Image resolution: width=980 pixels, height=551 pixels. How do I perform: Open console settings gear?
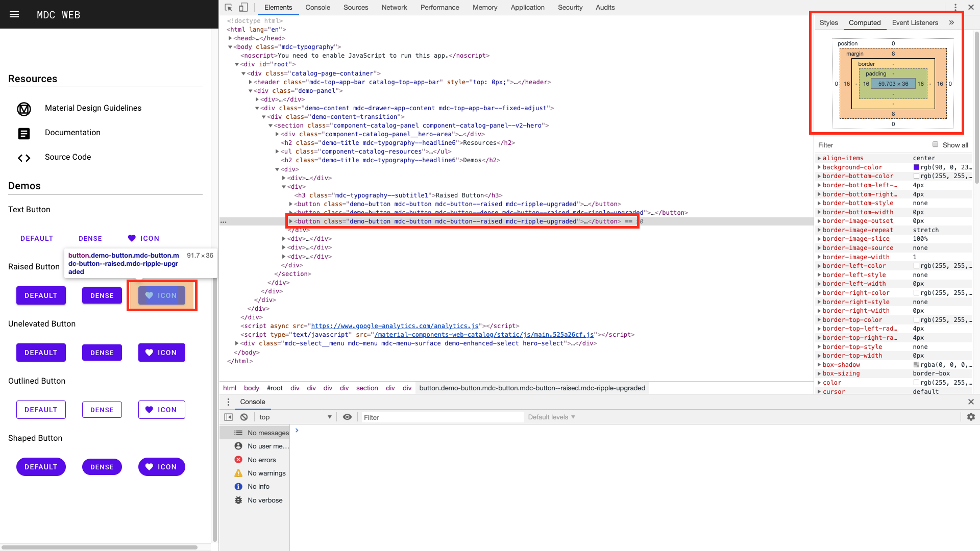[x=971, y=417]
